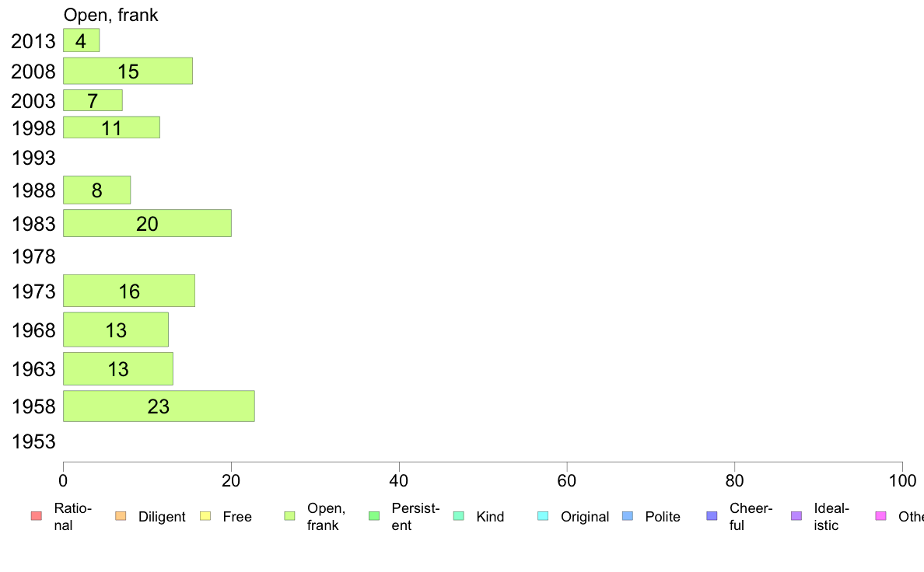Click the Polite legend blue swatch
The image size is (924, 572).
[x=628, y=516]
